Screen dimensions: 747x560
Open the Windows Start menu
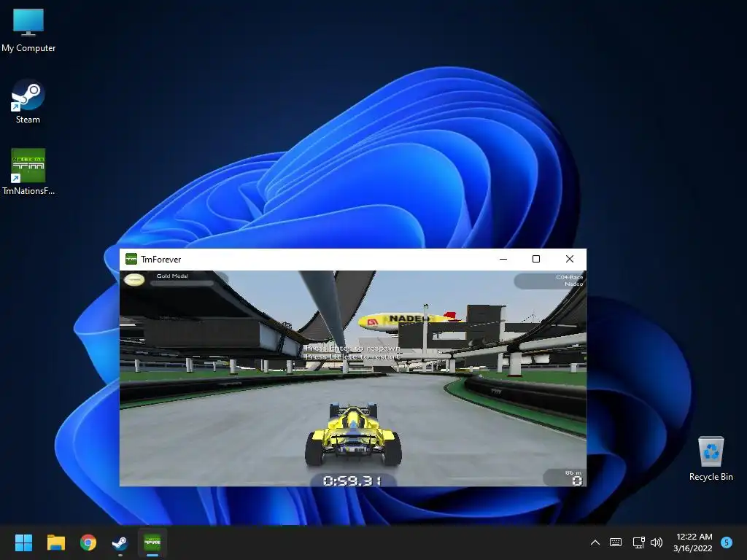tap(23, 542)
